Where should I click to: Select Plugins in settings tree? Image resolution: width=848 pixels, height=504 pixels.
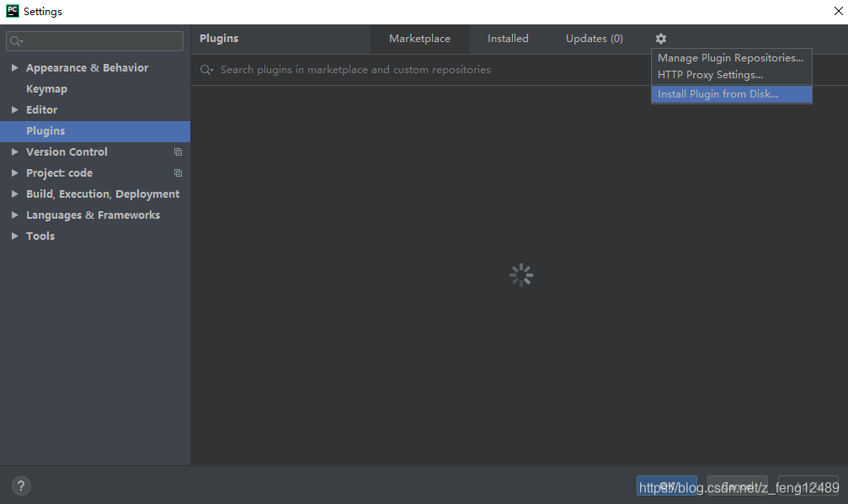coord(95,130)
